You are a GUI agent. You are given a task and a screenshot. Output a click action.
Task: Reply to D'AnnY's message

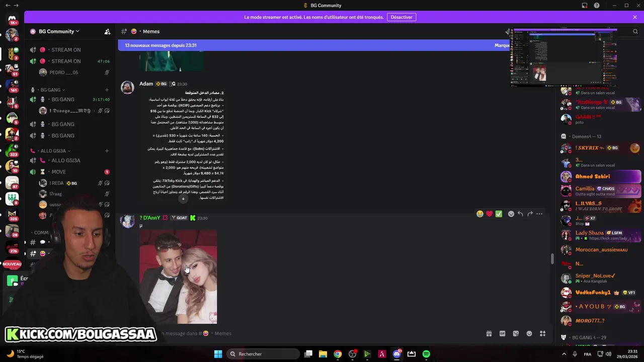click(x=520, y=214)
